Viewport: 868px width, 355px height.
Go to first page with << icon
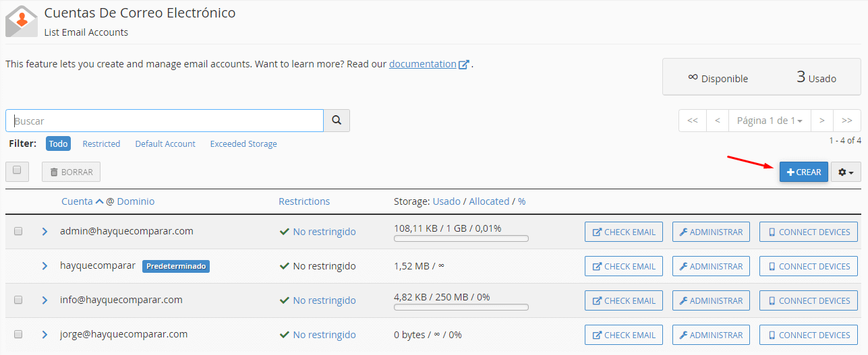point(693,121)
